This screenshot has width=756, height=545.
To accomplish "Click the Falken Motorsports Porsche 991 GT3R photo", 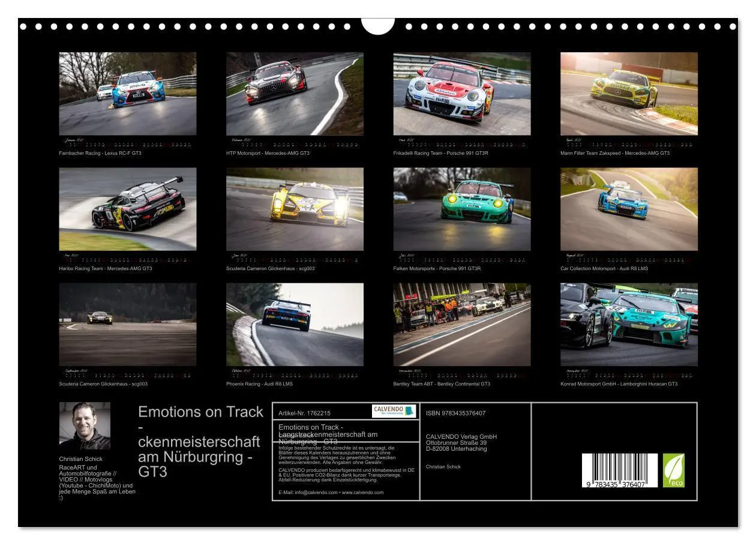I will (x=461, y=209).
